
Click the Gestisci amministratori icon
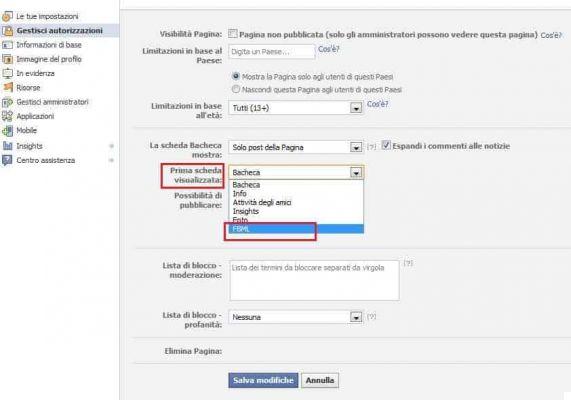[x=7, y=102]
